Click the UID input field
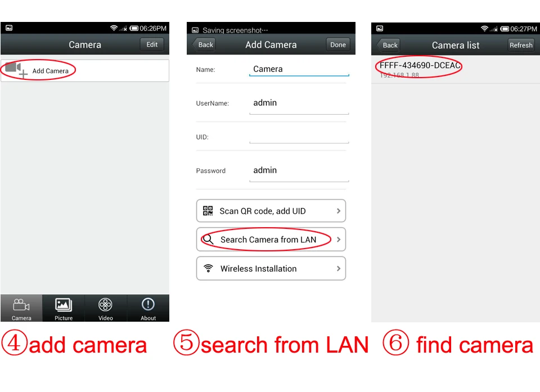 (299, 137)
